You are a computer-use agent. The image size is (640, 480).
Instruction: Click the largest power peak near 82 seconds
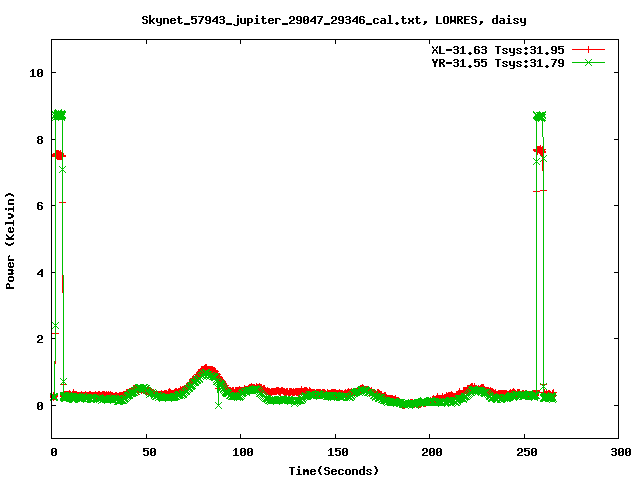point(206,370)
